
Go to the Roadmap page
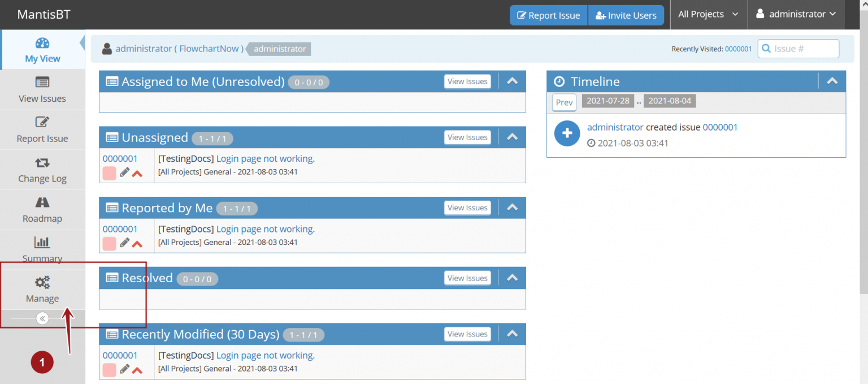42,209
